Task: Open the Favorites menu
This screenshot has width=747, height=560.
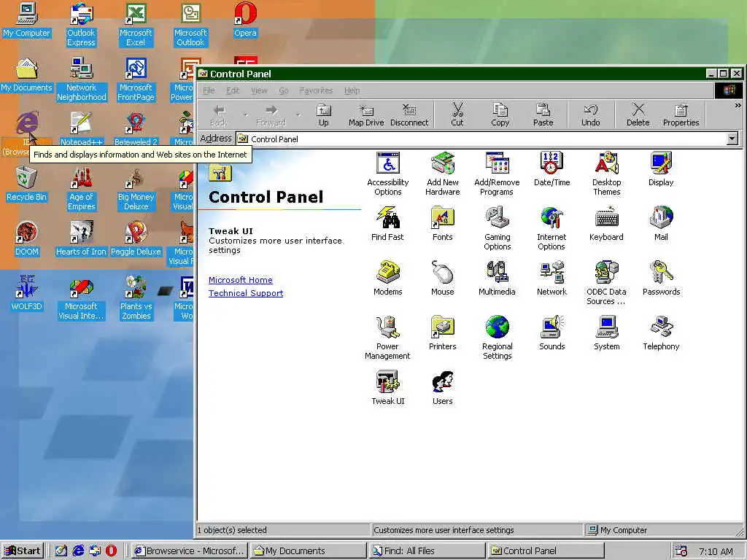Action: click(316, 90)
